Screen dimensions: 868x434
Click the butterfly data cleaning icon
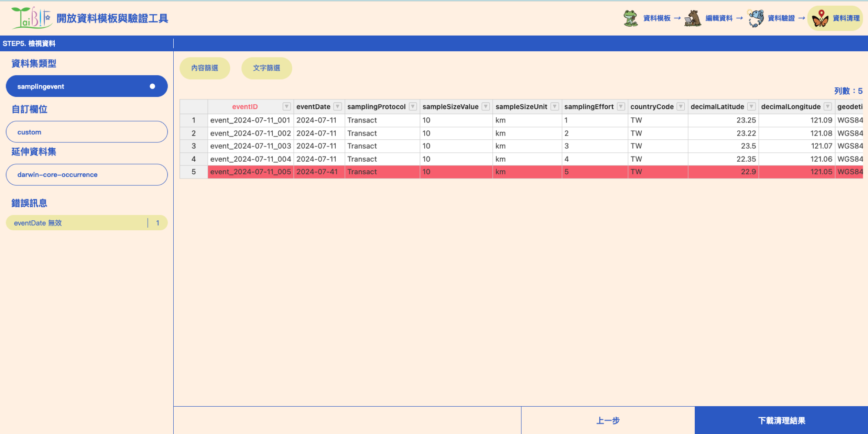[x=820, y=18]
